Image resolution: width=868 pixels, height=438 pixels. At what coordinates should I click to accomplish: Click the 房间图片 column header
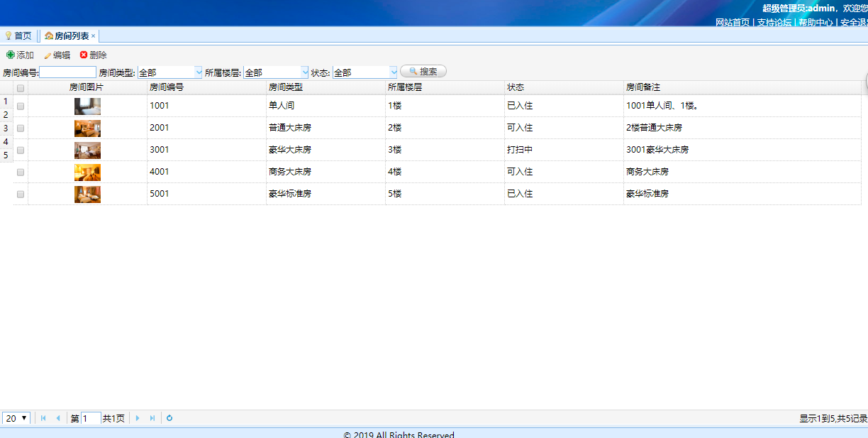(87, 87)
